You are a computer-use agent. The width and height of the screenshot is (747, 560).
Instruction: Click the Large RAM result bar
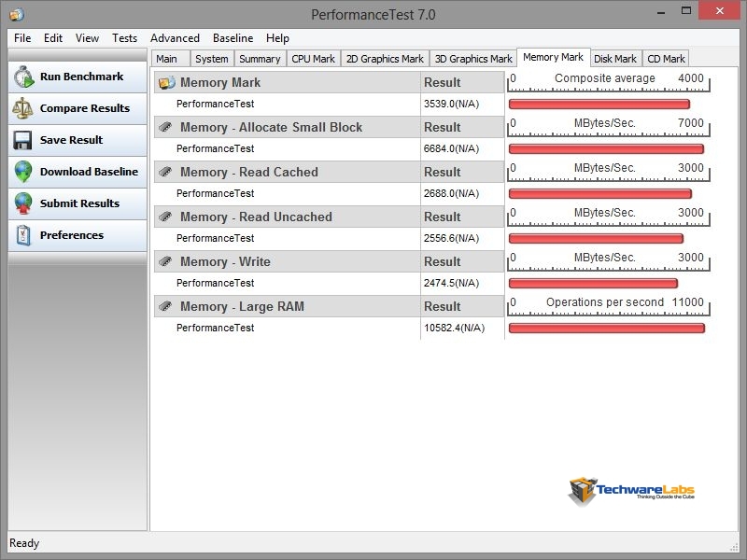[607, 328]
